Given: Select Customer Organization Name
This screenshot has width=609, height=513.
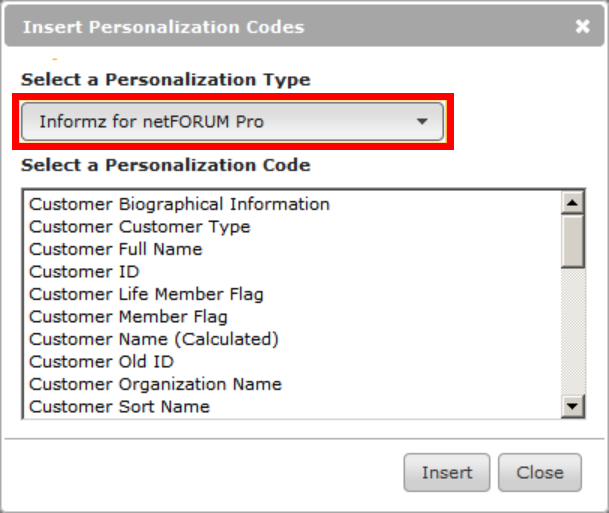Looking at the screenshot, I should 155,384.
